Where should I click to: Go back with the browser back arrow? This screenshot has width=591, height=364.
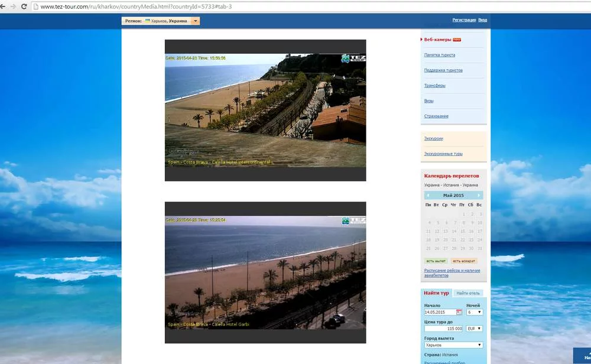click(3, 6)
